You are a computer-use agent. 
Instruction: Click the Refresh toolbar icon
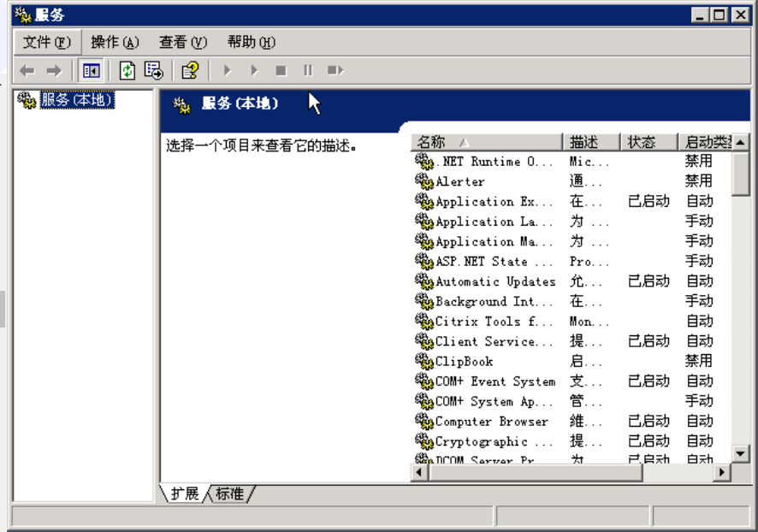pos(127,71)
